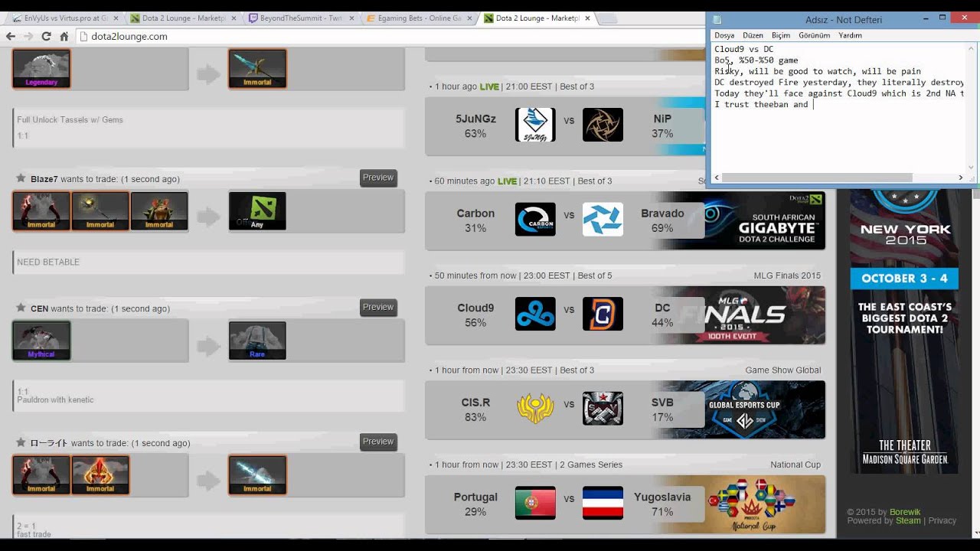
Task: Click the 'Game Show Global' event label
Action: 782,370
